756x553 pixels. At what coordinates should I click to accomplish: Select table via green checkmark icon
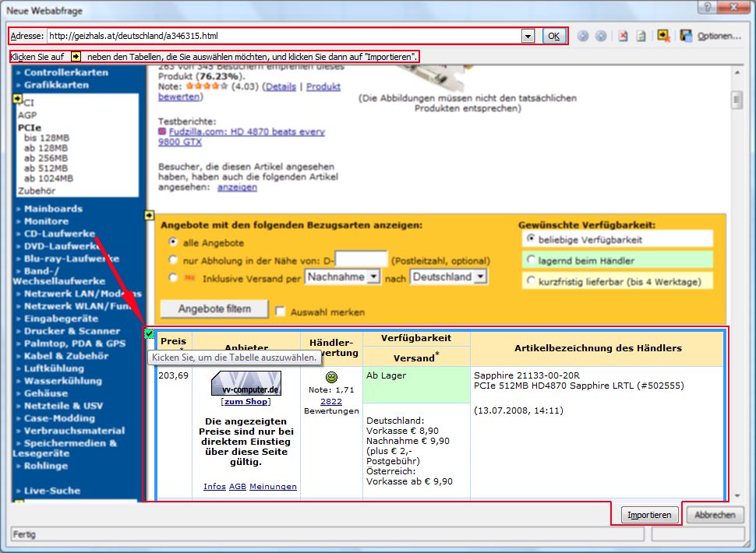coord(150,333)
